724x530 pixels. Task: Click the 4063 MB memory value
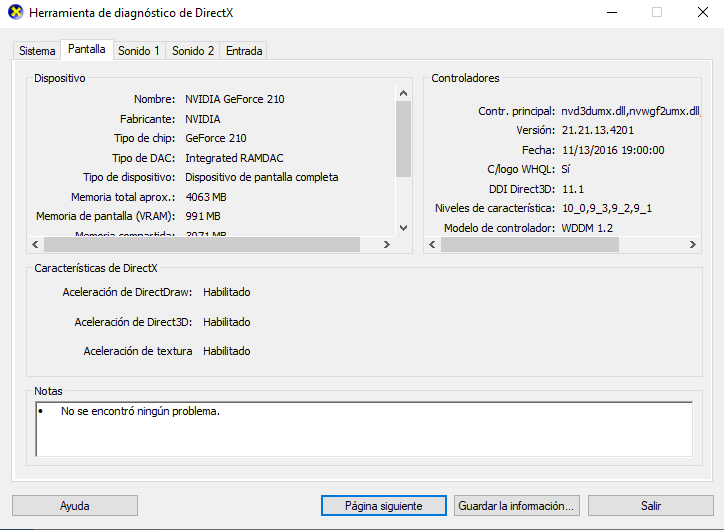206,197
